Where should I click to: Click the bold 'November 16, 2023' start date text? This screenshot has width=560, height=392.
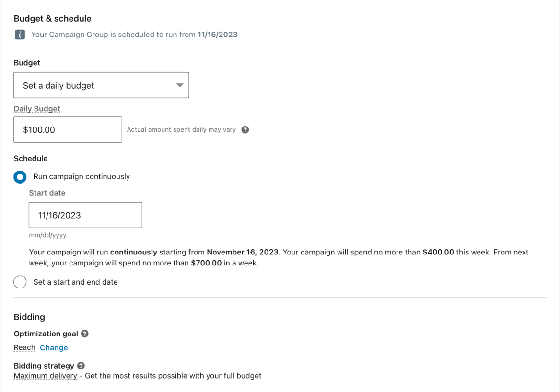[x=243, y=252]
